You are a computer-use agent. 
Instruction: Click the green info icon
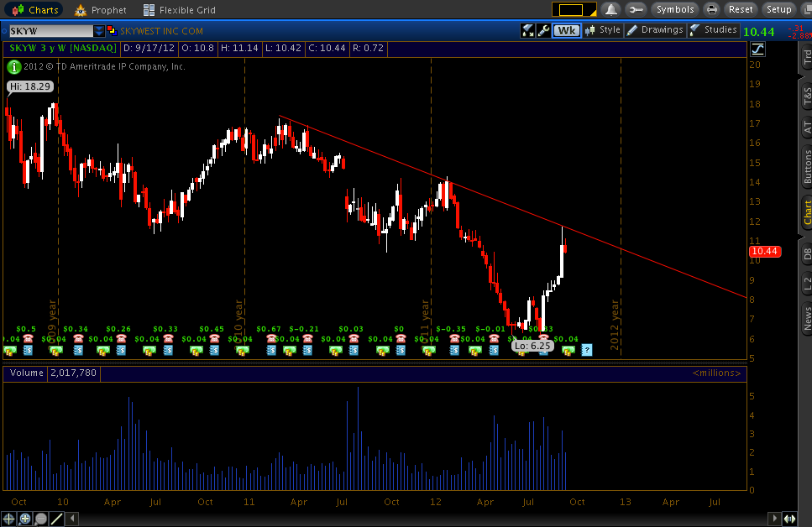click(14, 67)
